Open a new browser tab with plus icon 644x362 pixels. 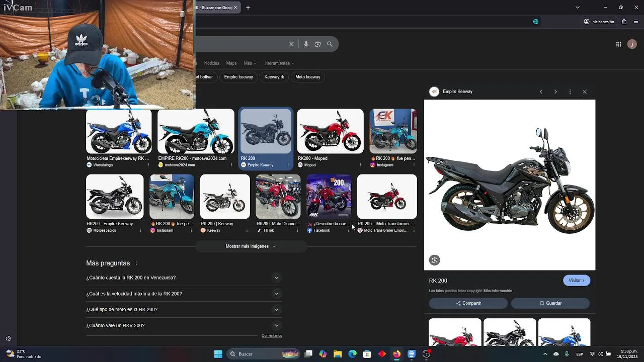(248, 8)
